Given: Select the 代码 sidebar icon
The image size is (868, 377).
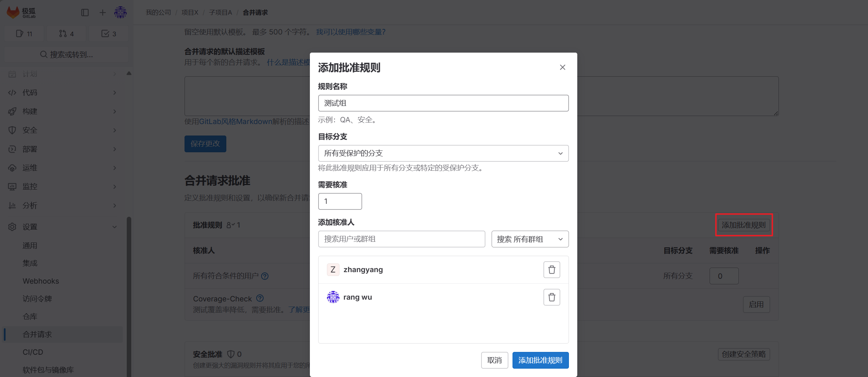Looking at the screenshot, I should point(12,92).
